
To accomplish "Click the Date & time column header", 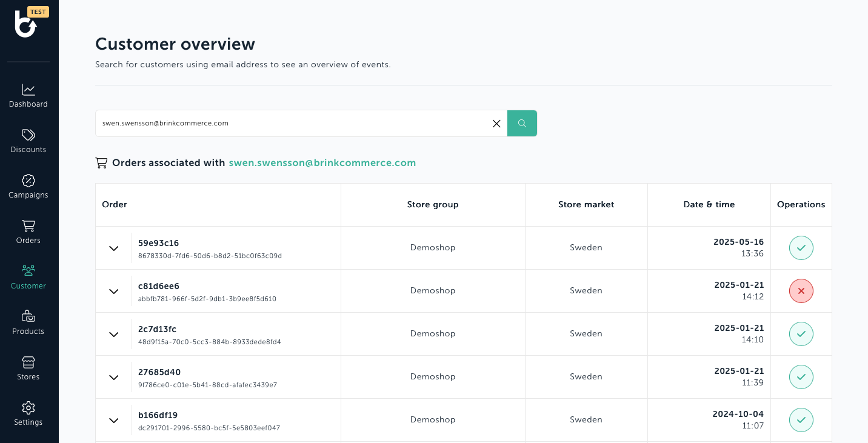I will (x=709, y=205).
